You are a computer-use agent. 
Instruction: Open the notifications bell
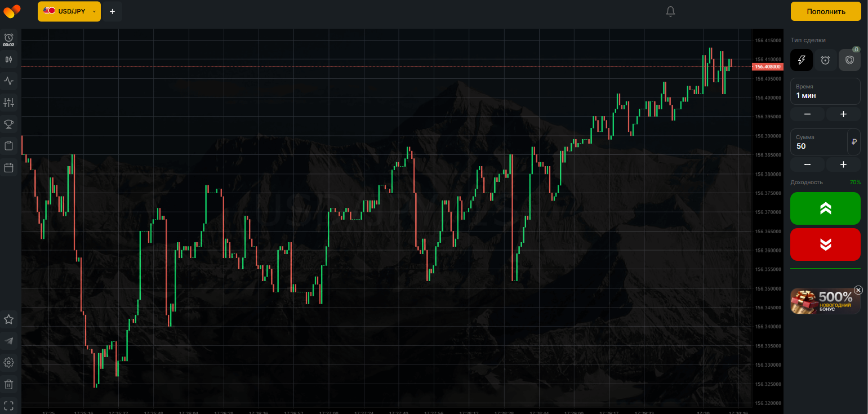[670, 11]
